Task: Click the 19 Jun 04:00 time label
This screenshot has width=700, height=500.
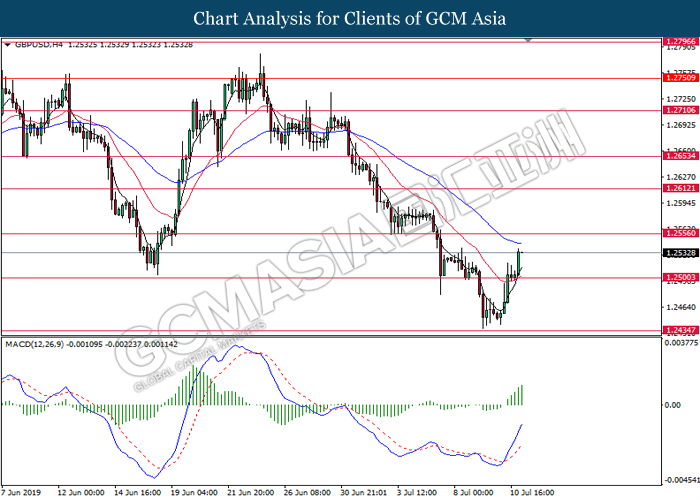Action: [194, 493]
